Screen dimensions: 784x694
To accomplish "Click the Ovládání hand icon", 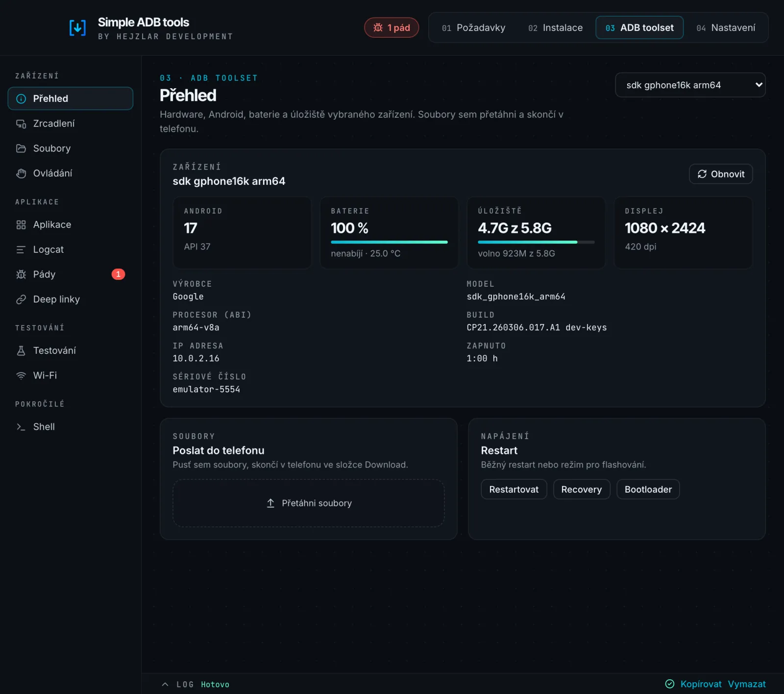I will click(x=21, y=173).
